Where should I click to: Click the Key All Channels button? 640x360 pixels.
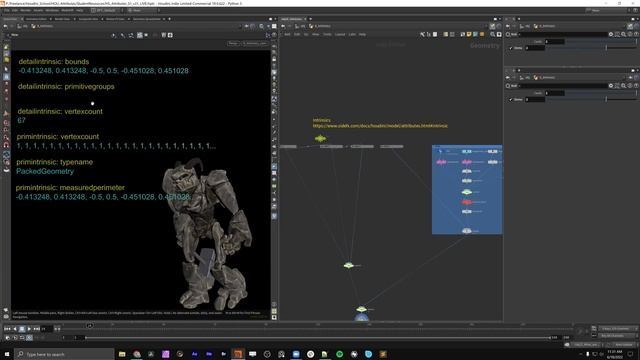coord(617,336)
